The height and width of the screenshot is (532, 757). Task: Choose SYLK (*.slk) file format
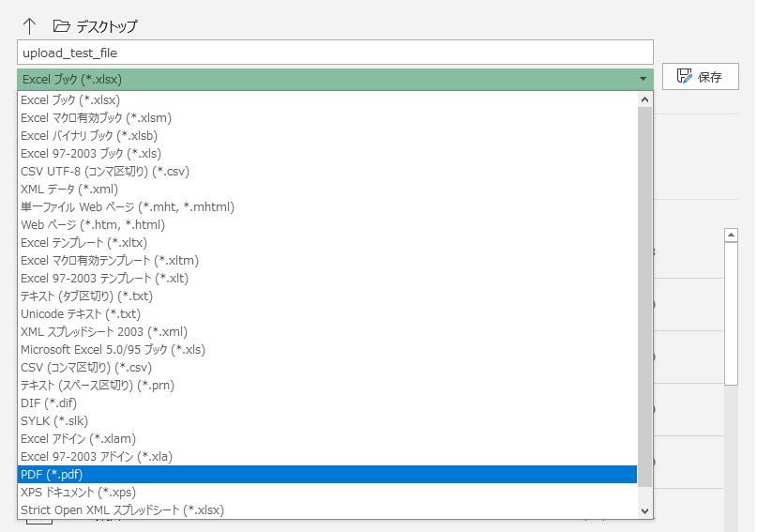point(54,421)
